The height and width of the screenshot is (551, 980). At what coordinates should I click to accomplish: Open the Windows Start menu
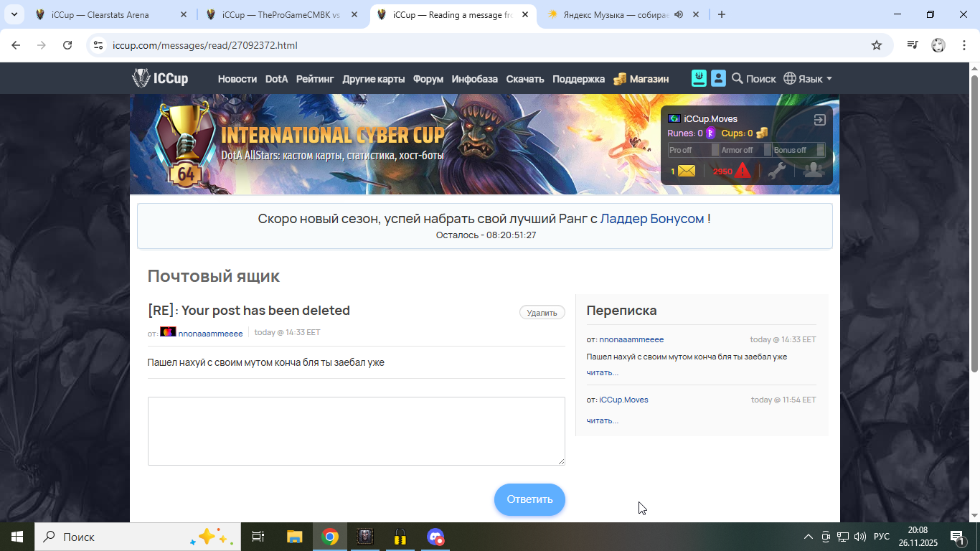[x=17, y=537]
